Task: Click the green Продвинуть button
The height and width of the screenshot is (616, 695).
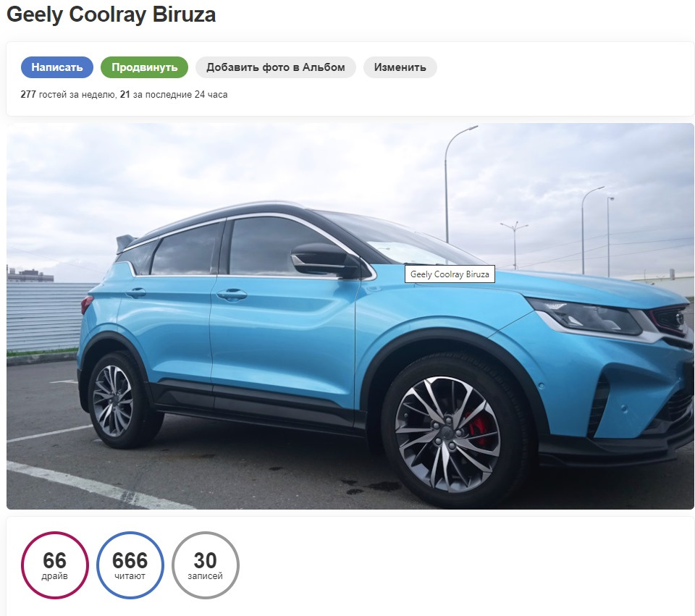Action: pos(145,67)
